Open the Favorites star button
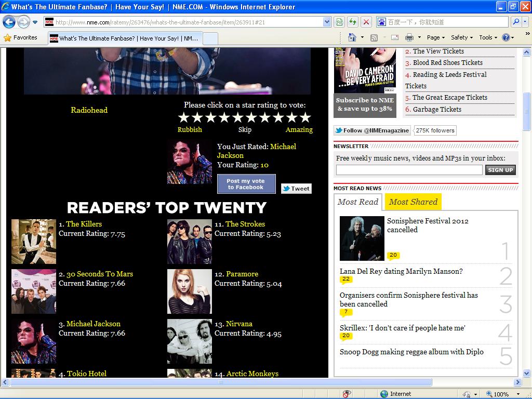 (x=21, y=37)
